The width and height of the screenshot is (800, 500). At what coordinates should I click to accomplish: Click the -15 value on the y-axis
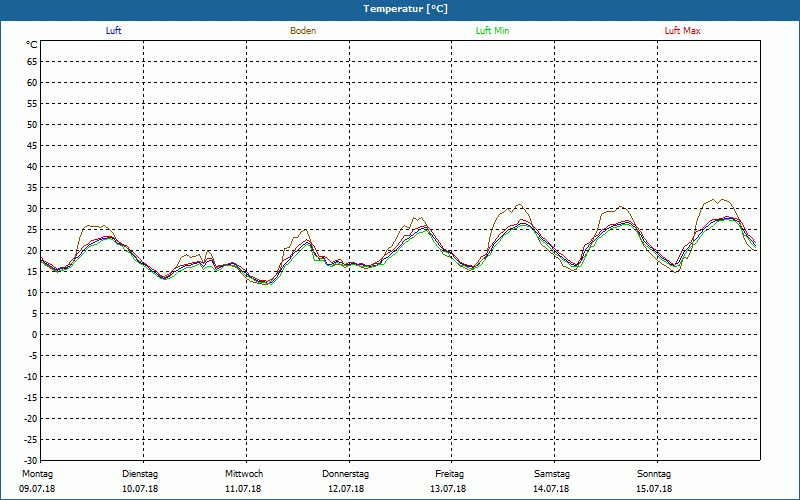(x=31, y=398)
